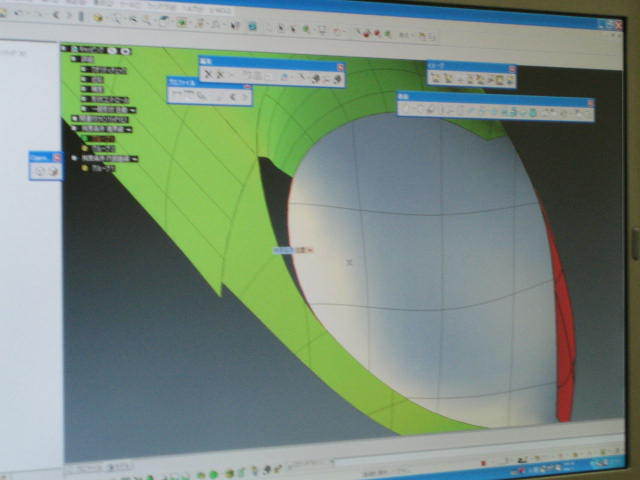Click the yellow cube icon in main toolbar
The height and width of the screenshot is (480, 640).
click(98, 17)
